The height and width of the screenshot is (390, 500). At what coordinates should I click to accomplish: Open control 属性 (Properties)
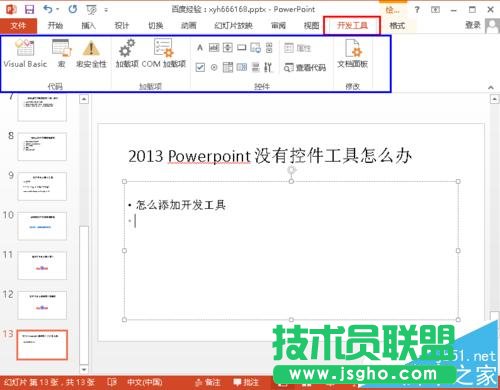coord(297,48)
